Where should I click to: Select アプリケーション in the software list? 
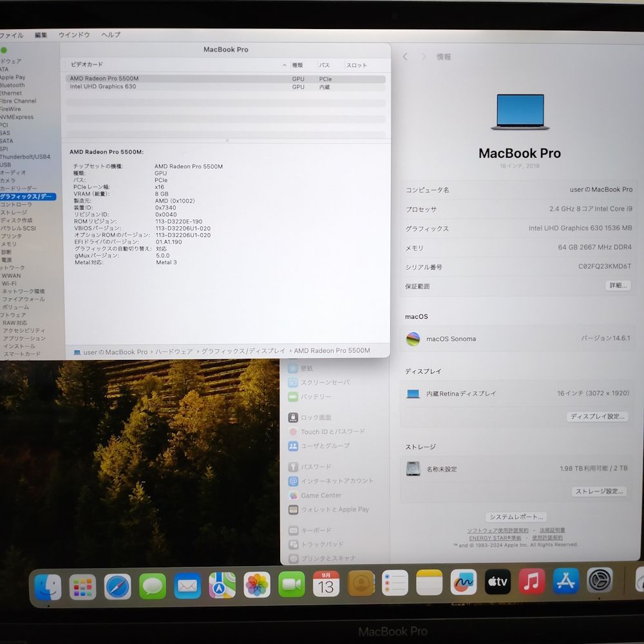(24, 339)
